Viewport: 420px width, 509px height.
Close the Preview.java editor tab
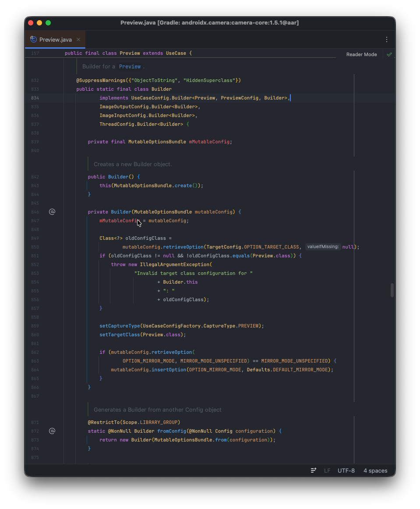pos(78,39)
